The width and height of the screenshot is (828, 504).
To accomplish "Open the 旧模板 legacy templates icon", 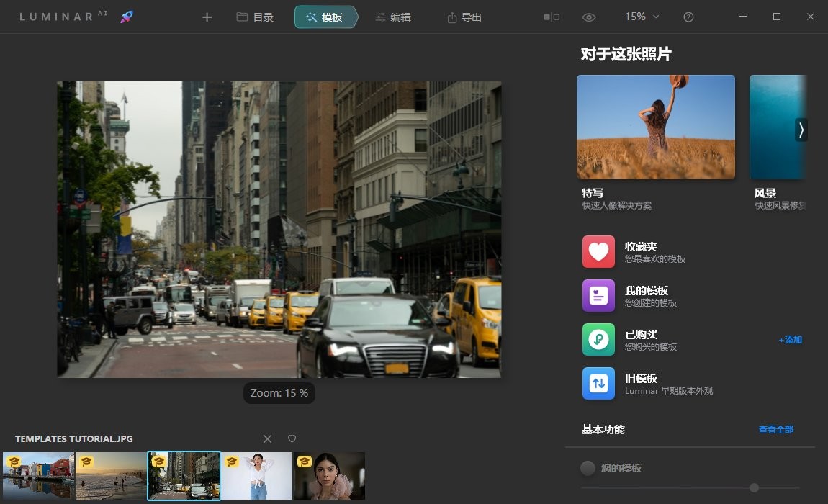I will [598, 383].
